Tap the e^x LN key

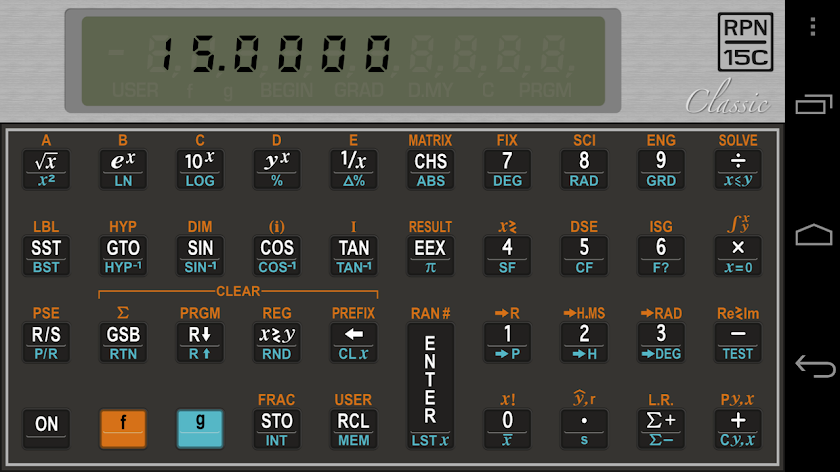pyautogui.click(x=123, y=169)
